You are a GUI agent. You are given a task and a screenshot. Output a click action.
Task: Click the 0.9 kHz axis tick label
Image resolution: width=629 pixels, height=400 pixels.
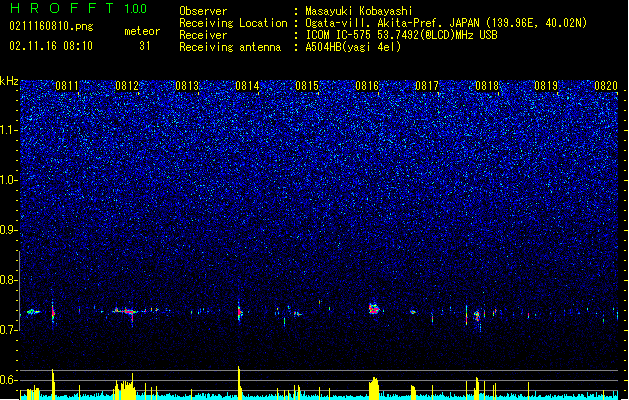point(8,230)
